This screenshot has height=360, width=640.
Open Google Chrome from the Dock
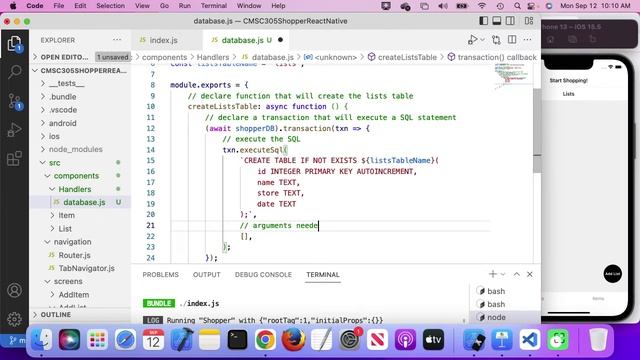pyautogui.click(x=265, y=340)
